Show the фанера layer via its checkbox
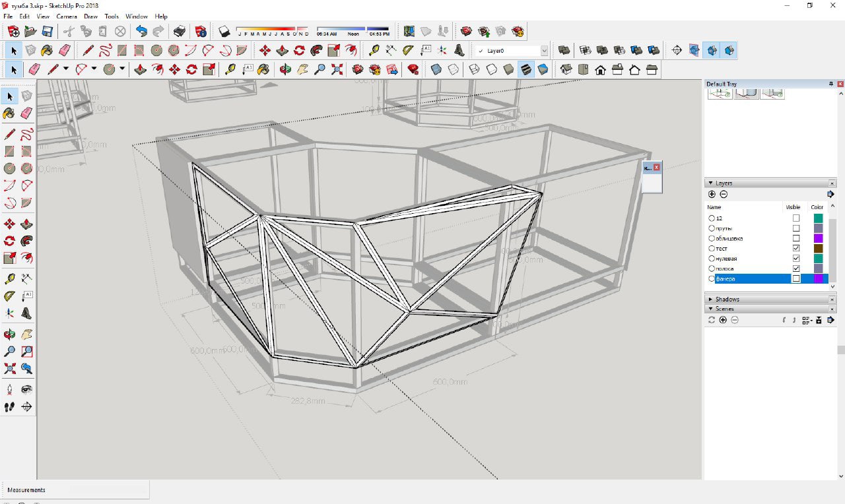The height and width of the screenshot is (504, 845). [796, 279]
